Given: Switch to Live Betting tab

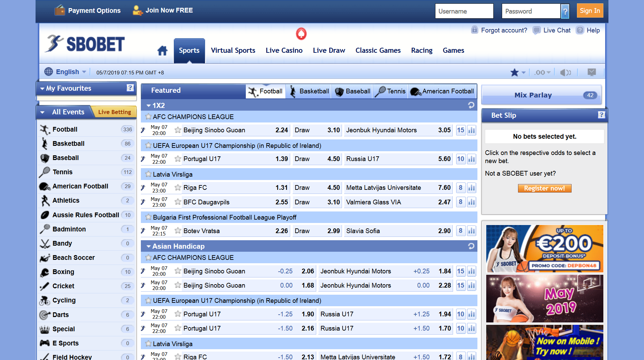Looking at the screenshot, I should click(114, 112).
